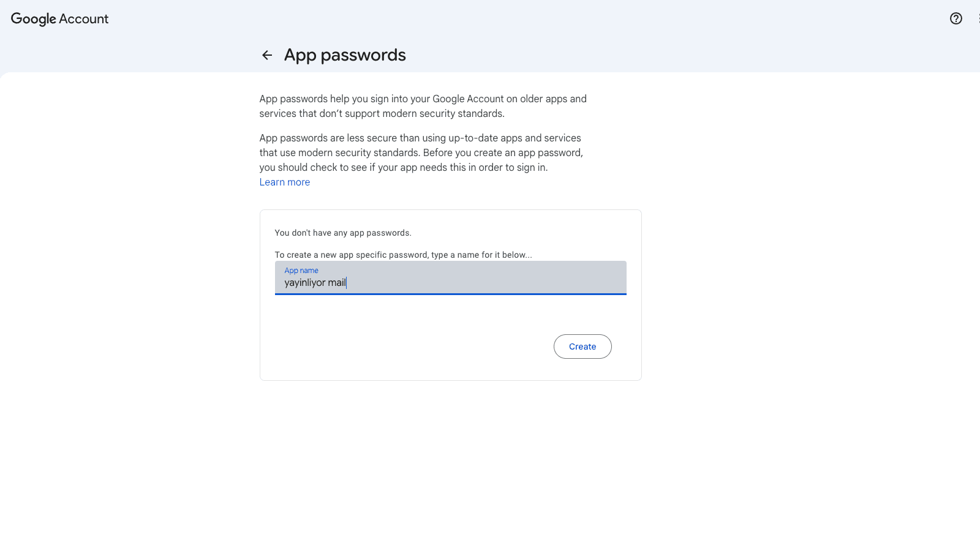Click the blue underline of the App name field
Image resolution: width=980 pixels, height=551 pixels.
click(x=450, y=294)
